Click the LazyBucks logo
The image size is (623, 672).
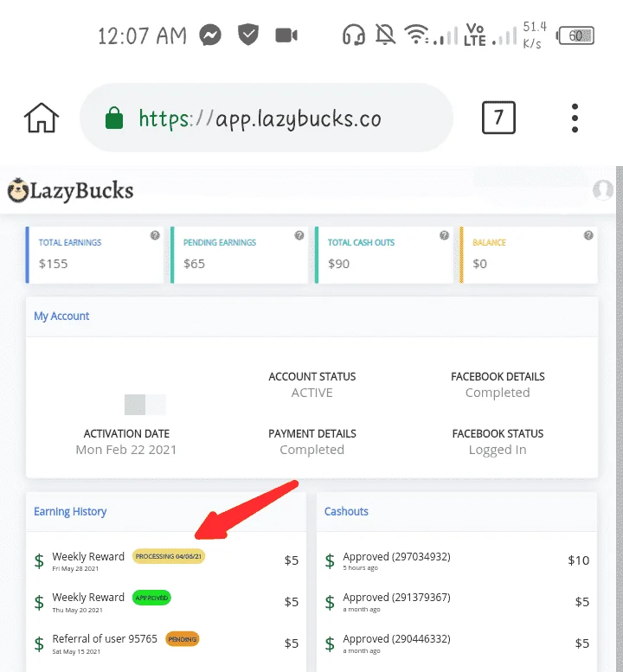coord(70,191)
